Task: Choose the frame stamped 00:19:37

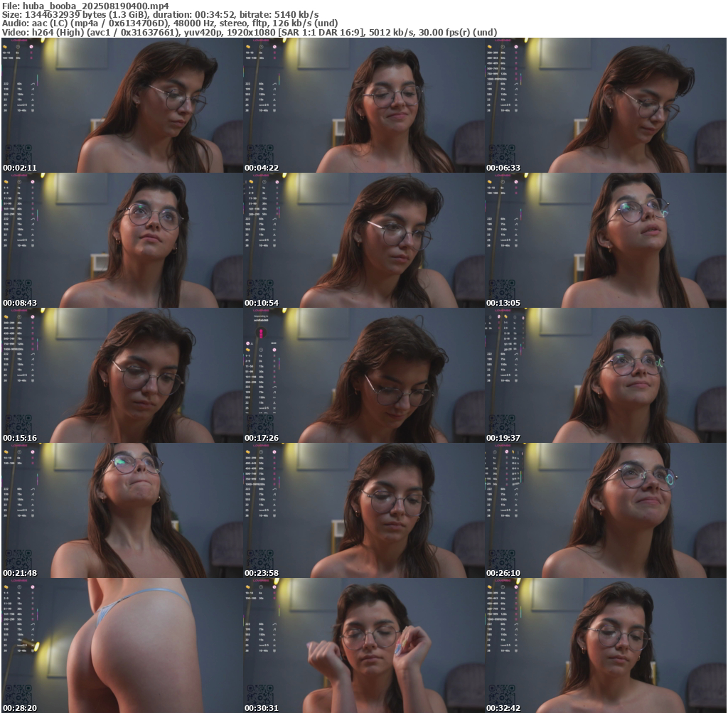Action: [606, 375]
